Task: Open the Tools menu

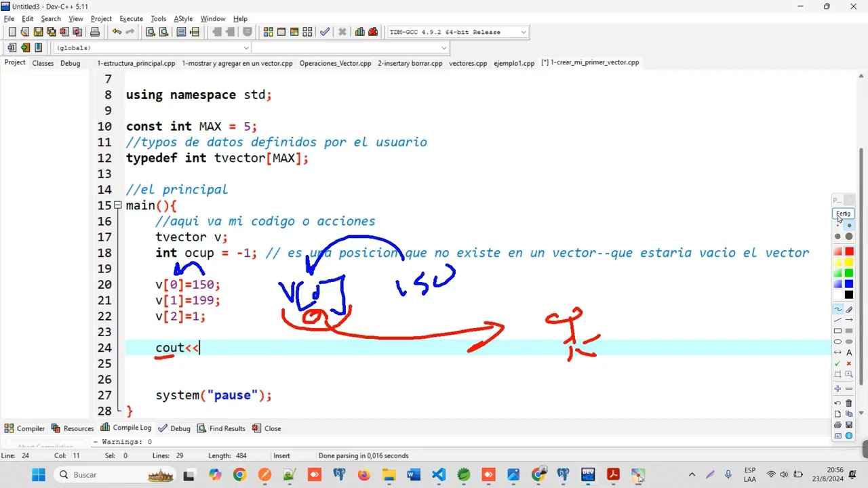Action: [x=158, y=18]
